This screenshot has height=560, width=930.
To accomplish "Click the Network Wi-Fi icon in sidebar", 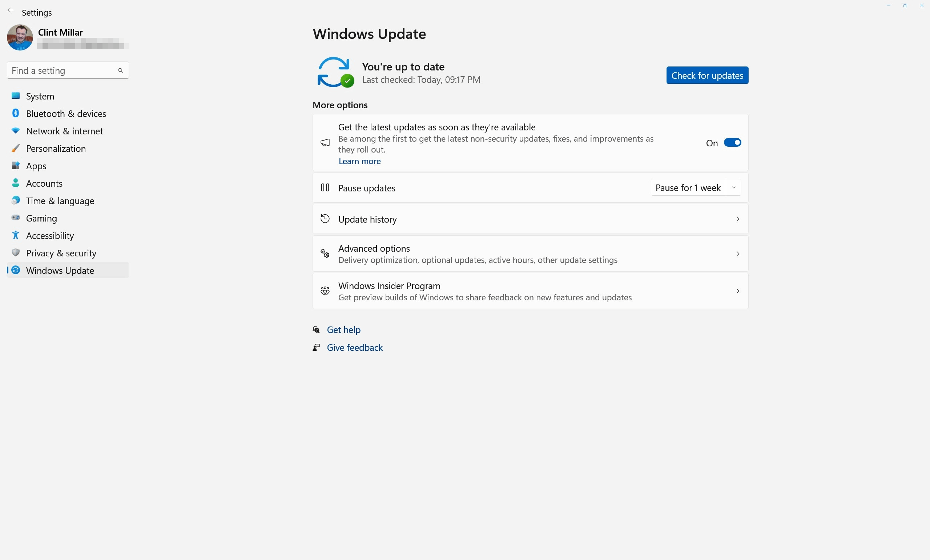I will coord(16,130).
